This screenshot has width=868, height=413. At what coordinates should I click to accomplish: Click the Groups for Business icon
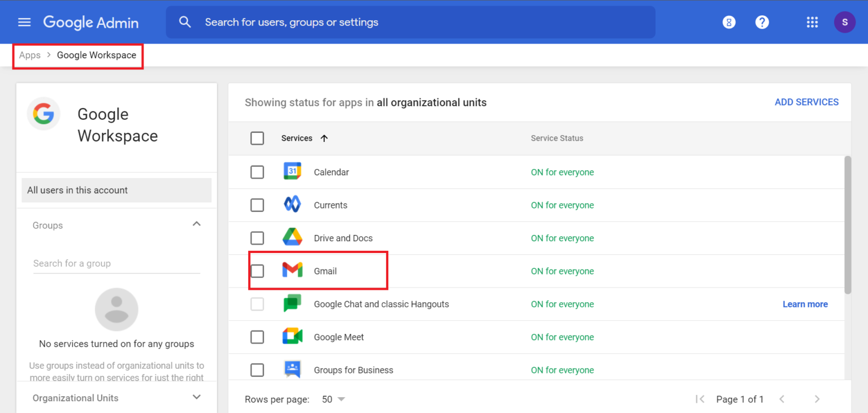pos(292,369)
